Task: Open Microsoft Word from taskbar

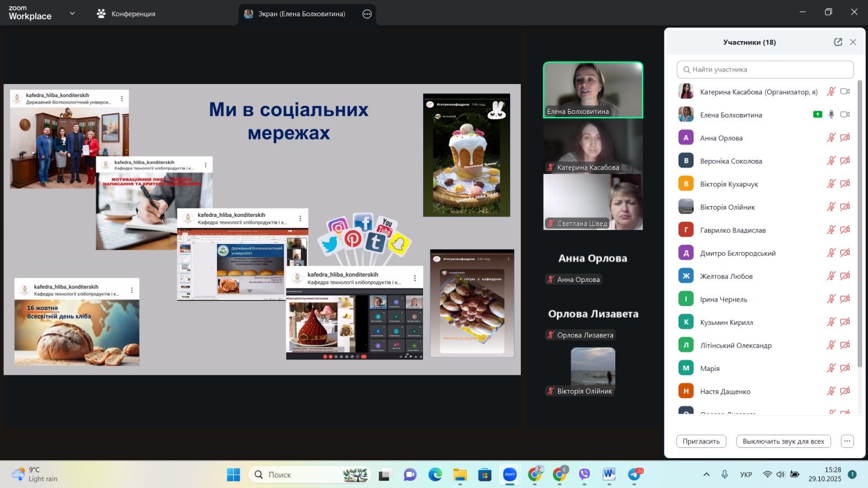Action: click(609, 474)
